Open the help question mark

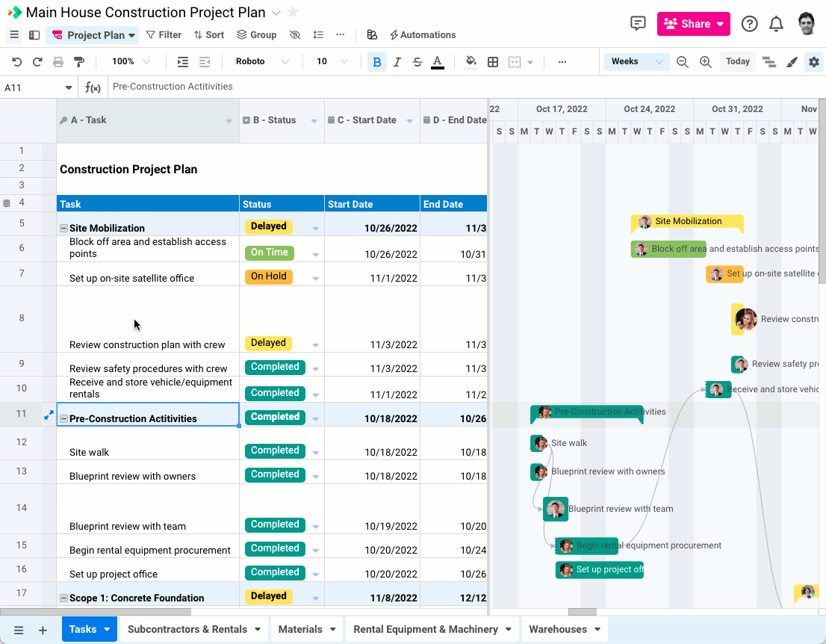tap(749, 24)
